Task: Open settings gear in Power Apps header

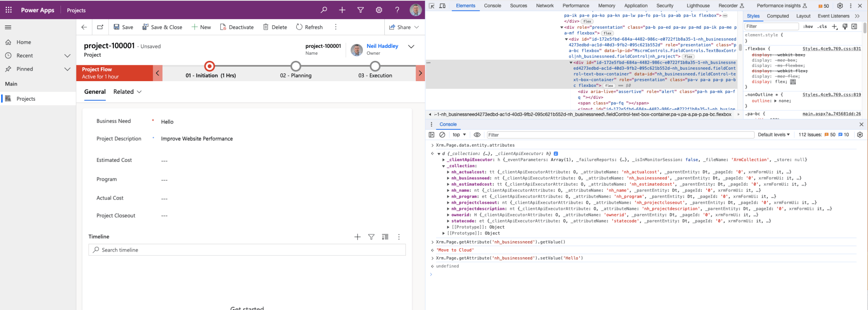Action: [379, 10]
